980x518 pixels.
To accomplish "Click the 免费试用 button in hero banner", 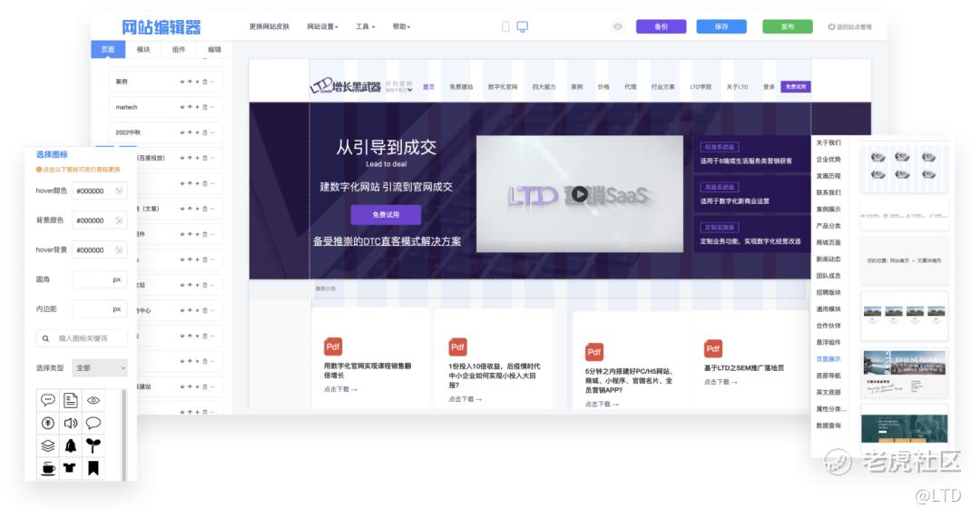I will [x=386, y=214].
